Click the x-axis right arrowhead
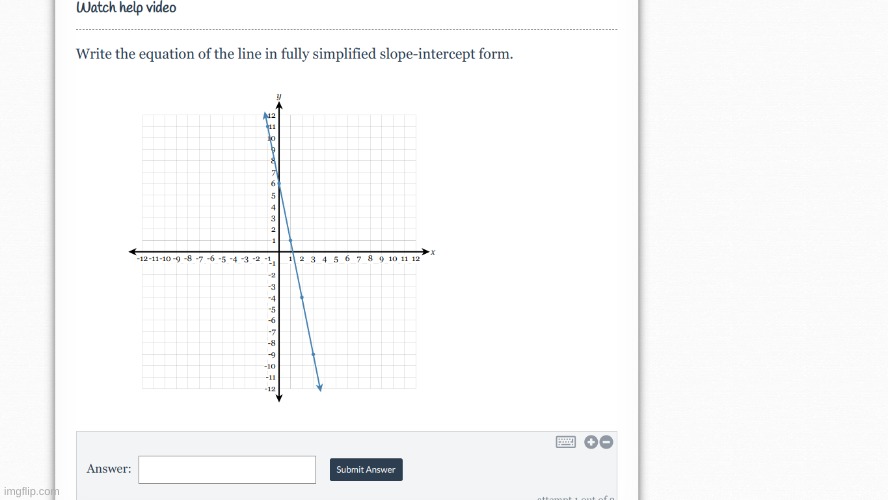The width and height of the screenshot is (888, 500). click(x=425, y=251)
